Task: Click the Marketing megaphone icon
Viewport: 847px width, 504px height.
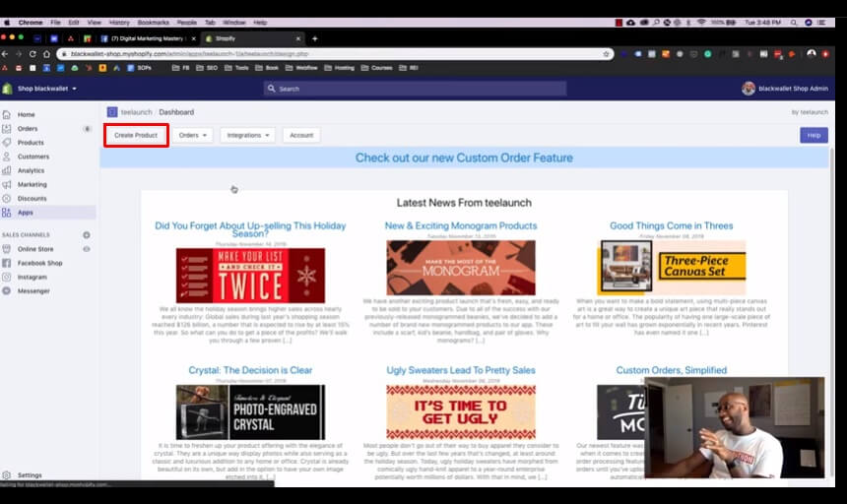Action: pos(7,184)
